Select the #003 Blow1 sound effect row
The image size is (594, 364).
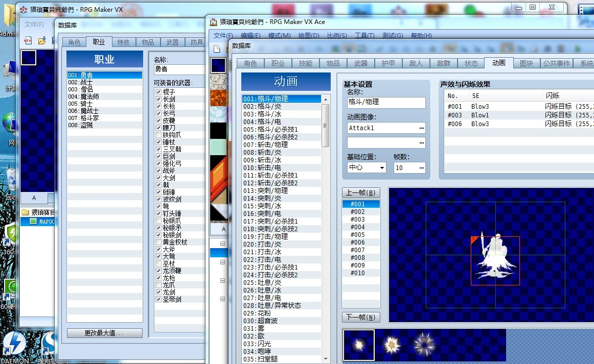tap(519, 115)
